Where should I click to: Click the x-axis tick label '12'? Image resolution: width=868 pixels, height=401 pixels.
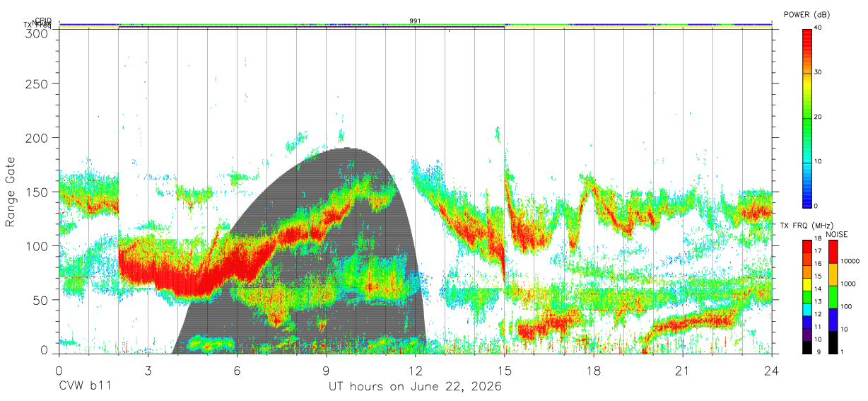pyautogui.click(x=416, y=370)
